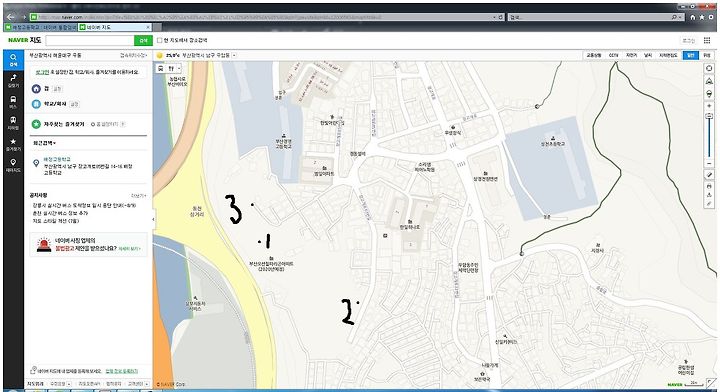Click the yellow sun weather icon
Screen dimensions: 720x392
[159, 55]
